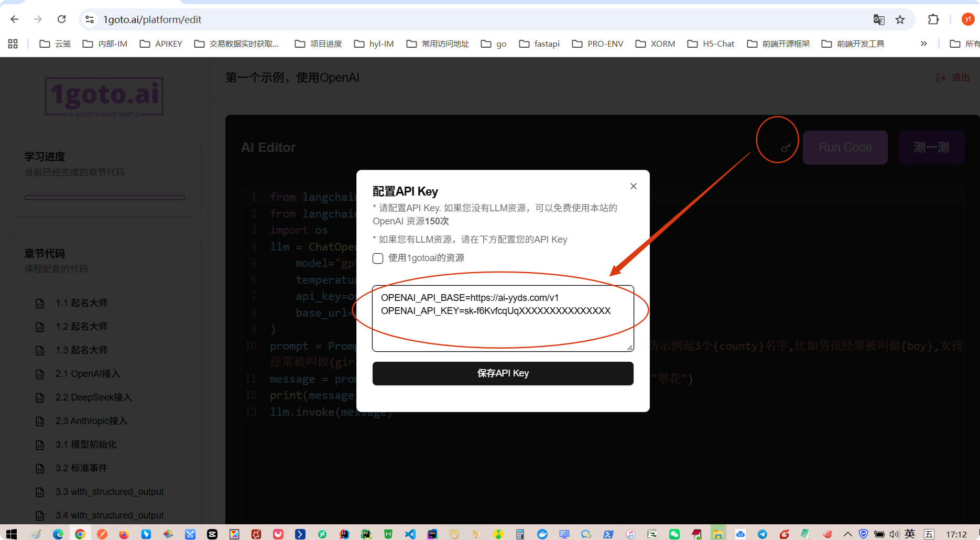Screen dimensions: 980x540
Task: Expand the APIKEY bookmark folder
Action: (x=161, y=44)
